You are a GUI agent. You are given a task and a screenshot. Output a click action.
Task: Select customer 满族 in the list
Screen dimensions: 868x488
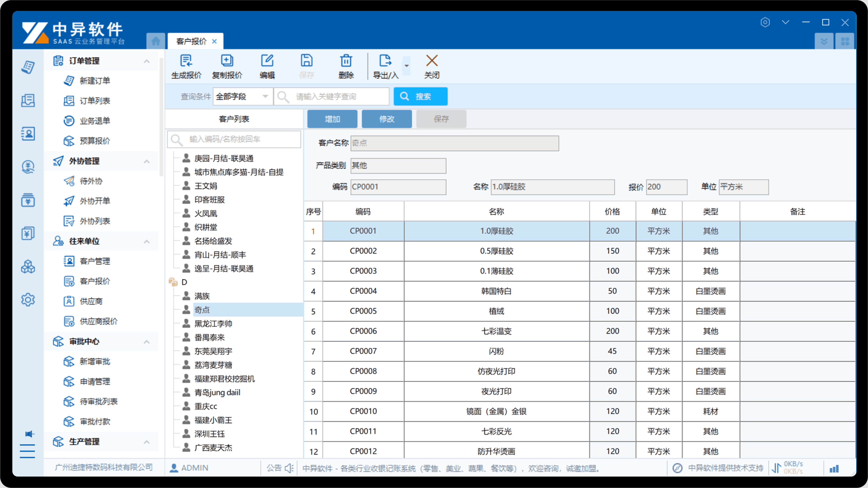pyautogui.click(x=202, y=296)
